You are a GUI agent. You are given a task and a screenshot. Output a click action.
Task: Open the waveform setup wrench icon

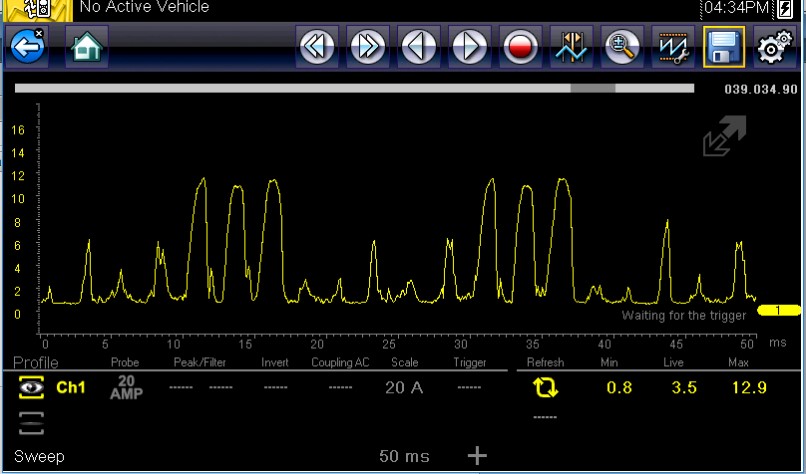[673, 47]
